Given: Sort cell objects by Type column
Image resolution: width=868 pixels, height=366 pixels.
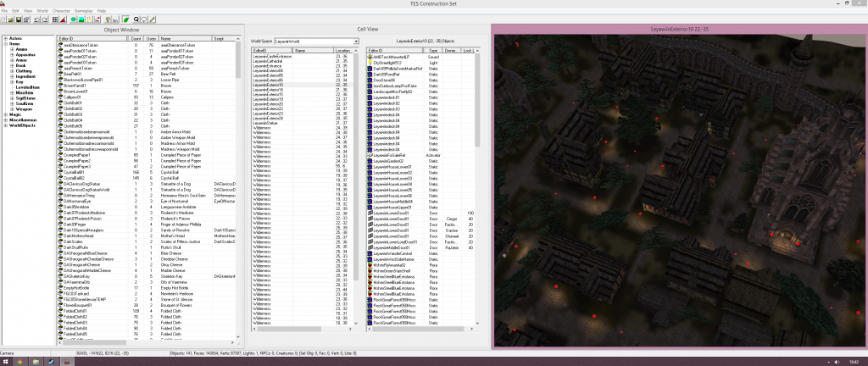Looking at the screenshot, I should 432,50.
